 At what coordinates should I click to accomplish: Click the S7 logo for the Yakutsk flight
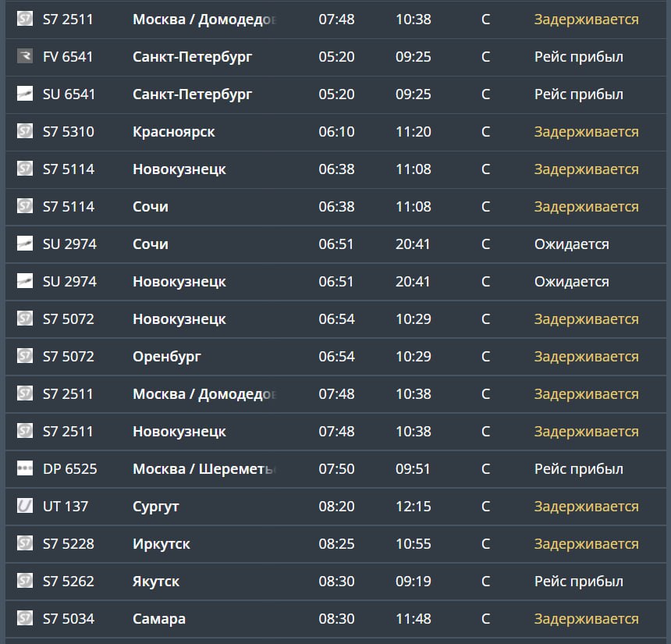25,581
